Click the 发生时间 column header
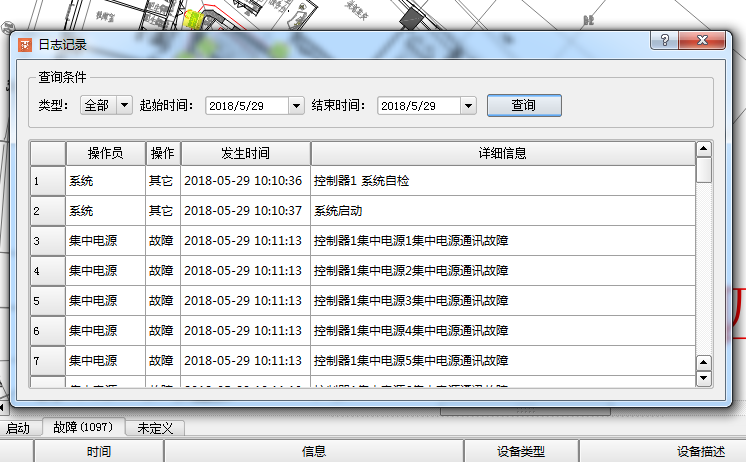The width and height of the screenshot is (746, 462). click(245, 153)
